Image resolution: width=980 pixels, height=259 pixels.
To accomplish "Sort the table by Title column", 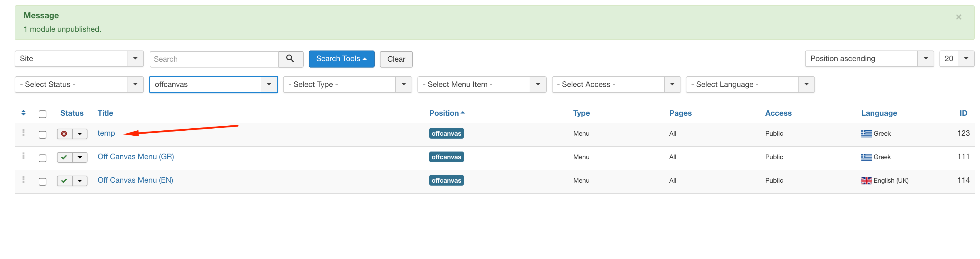I will click(x=105, y=113).
